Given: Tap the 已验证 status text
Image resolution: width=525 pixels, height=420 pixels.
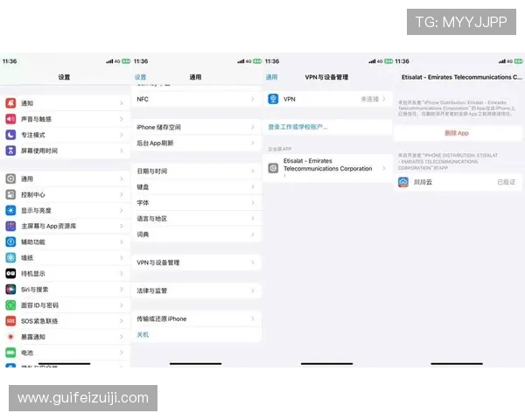Looking at the screenshot, I should click(507, 182).
